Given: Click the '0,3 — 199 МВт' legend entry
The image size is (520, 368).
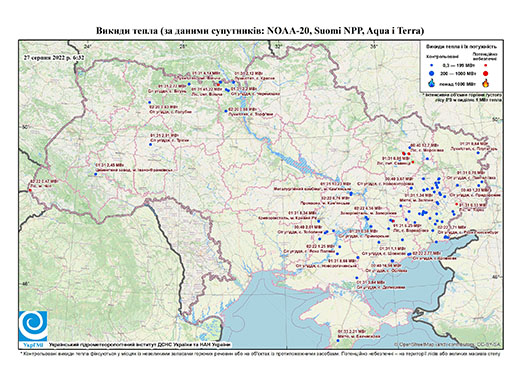Looking at the screenshot, I should [x=459, y=66].
